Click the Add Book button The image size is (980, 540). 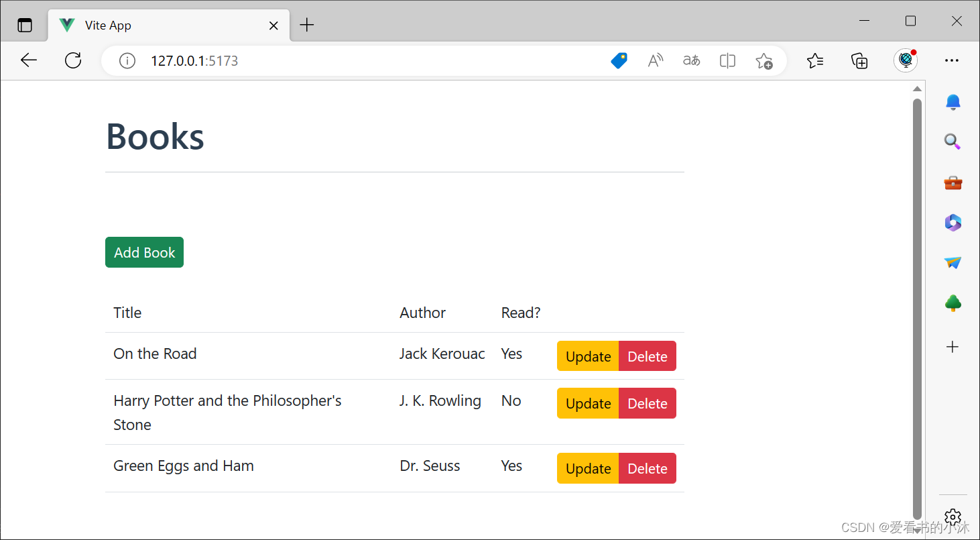[x=144, y=252]
